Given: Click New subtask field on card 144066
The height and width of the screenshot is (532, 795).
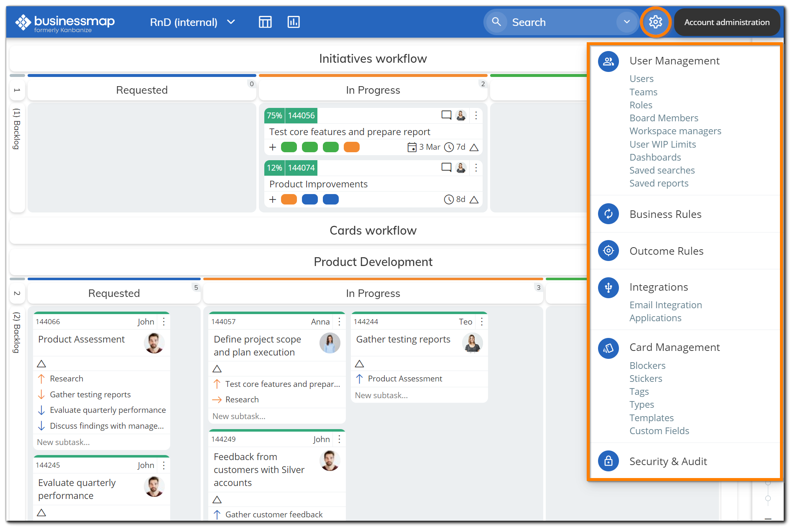Looking at the screenshot, I should 102,442.
